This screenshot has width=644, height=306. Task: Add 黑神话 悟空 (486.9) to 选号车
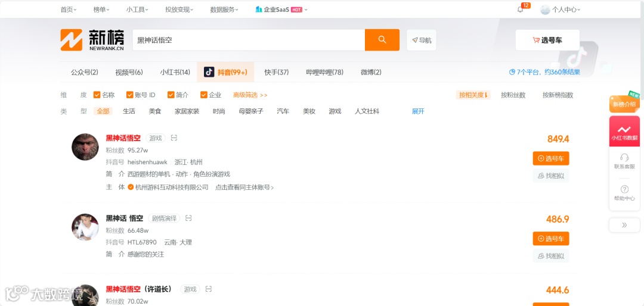(551, 239)
